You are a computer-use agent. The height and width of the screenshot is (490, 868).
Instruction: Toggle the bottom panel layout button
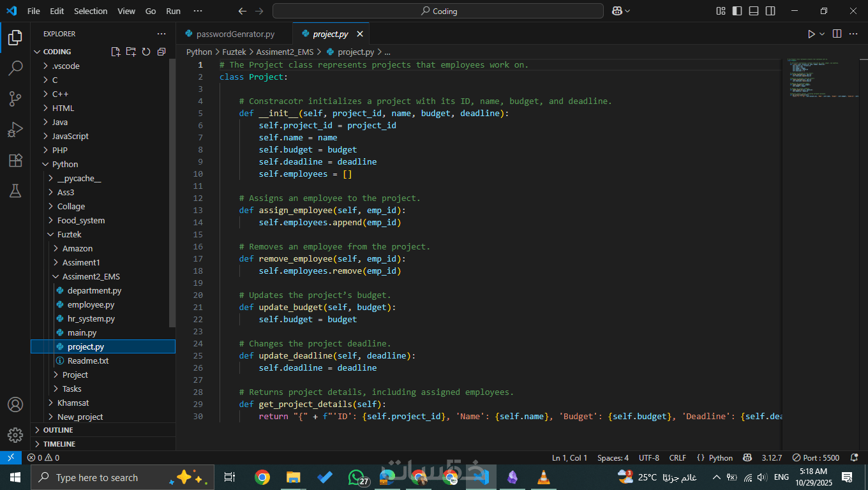[754, 11]
